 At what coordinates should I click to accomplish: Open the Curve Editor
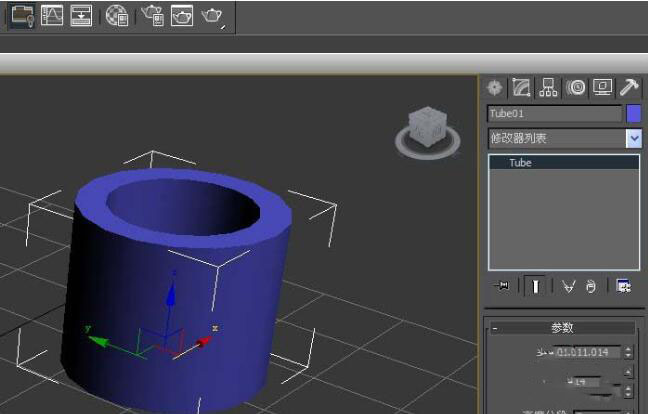tap(51, 15)
